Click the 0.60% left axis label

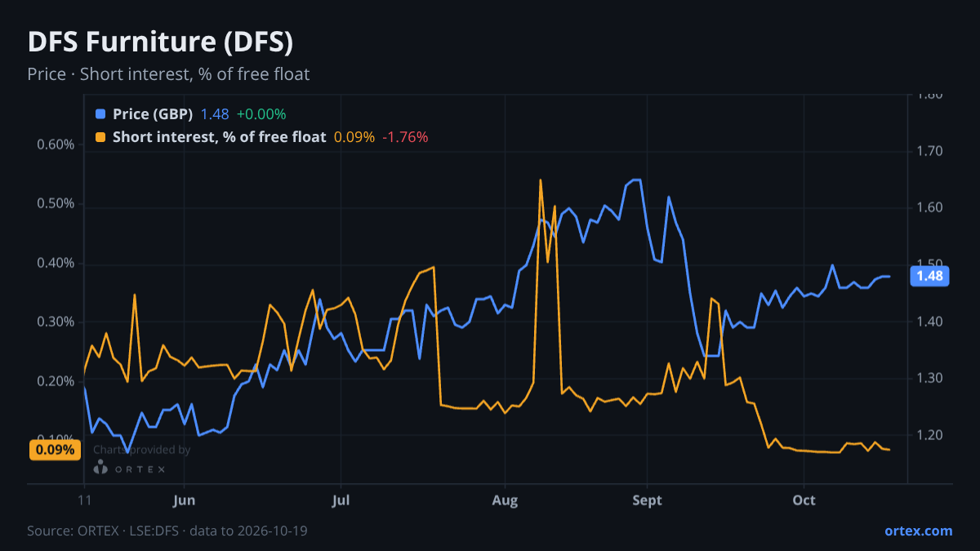pyautogui.click(x=56, y=145)
